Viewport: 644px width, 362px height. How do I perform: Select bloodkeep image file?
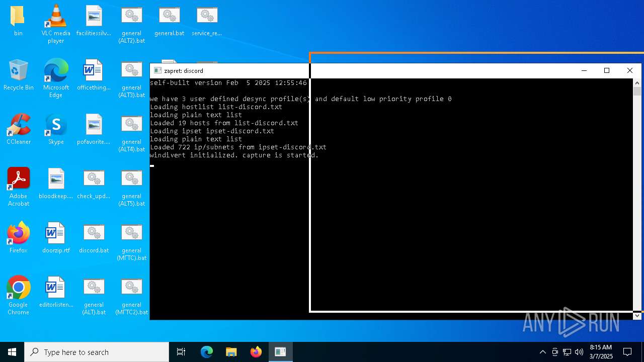point(56,183)
